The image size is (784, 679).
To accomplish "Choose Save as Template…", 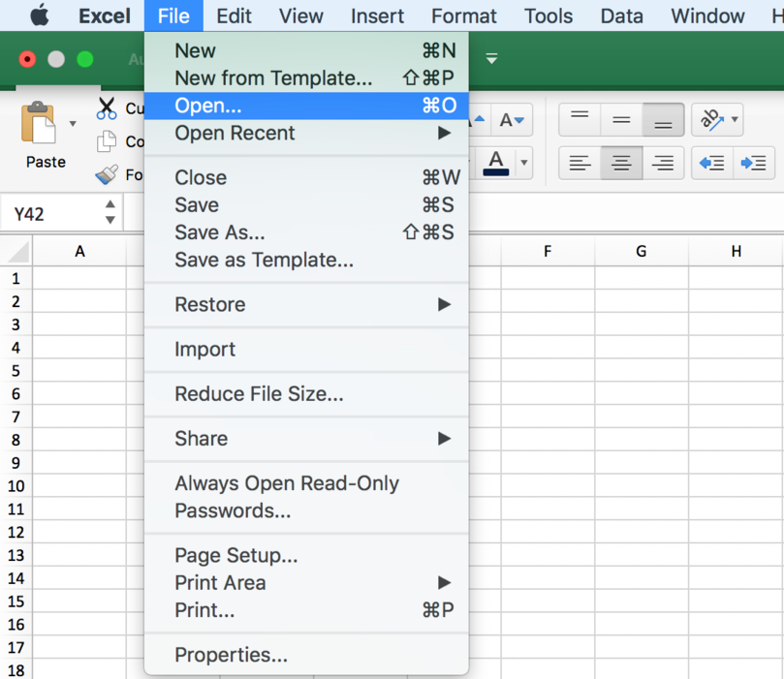I will 306,260.
